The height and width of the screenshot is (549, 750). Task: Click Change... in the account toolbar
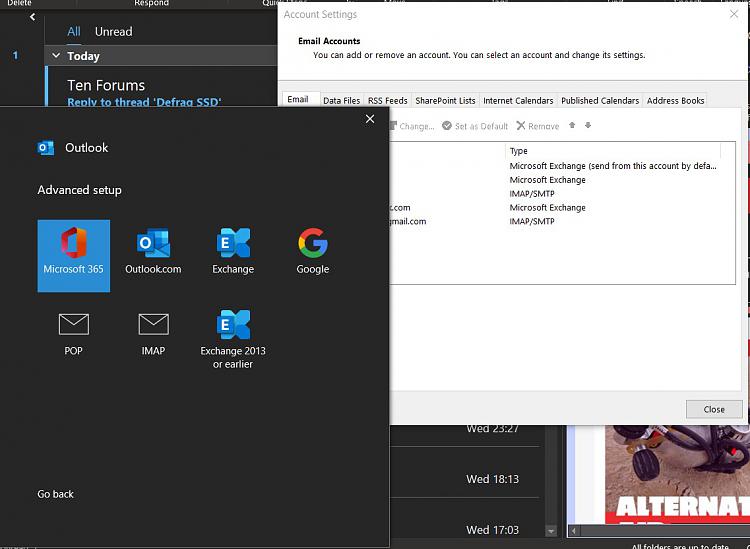point(412,126)
